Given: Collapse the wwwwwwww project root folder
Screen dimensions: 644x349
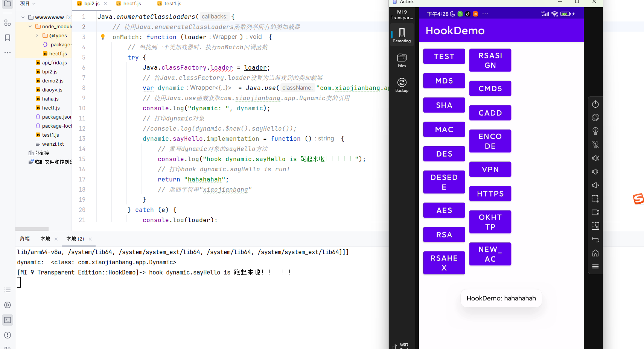Looking at the screenshot, I should click(x=23, y=17).
